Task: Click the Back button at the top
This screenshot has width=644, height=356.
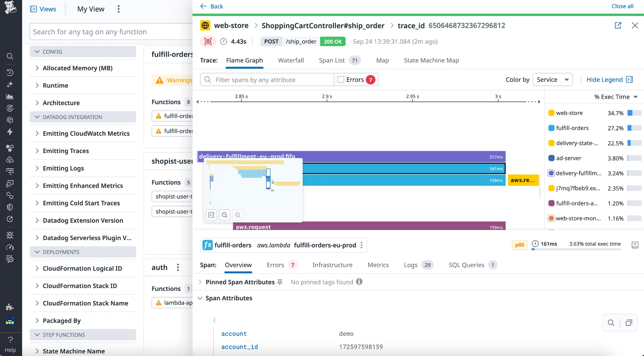Action: tap(211, 6)
